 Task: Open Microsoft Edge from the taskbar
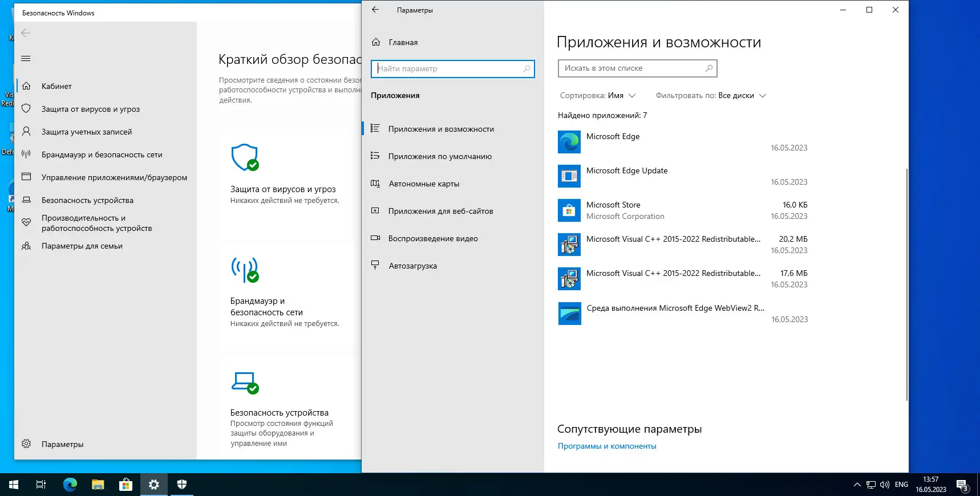tap(70, 485)
